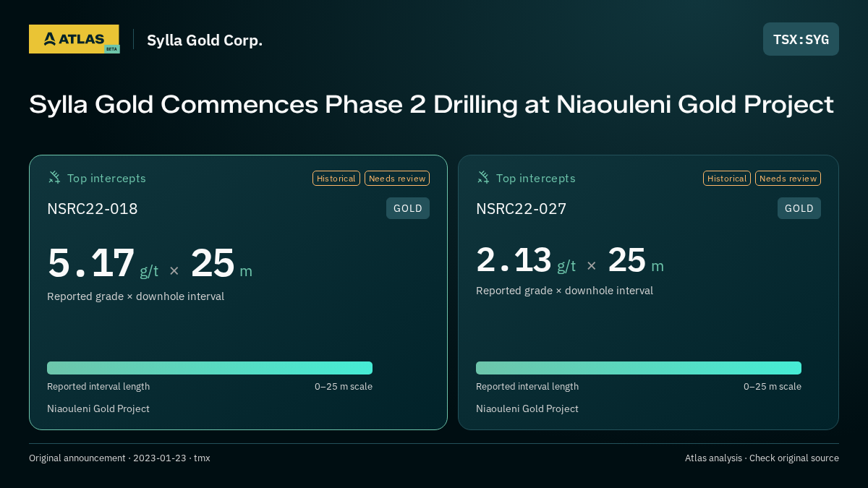Viewport: 868px width, 488px height.
Task: Click Reported interval length in NSRC22-018 card
Action: pos(98,387)
